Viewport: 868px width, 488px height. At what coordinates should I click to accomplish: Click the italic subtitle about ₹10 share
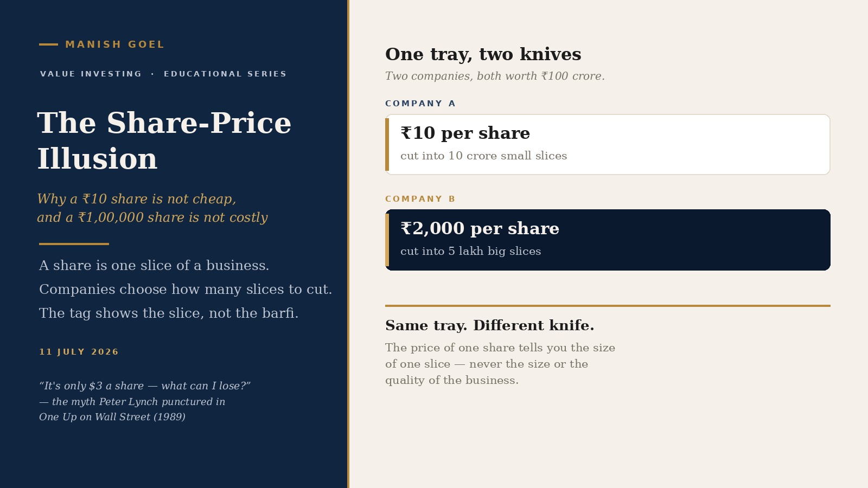(152, 208)
